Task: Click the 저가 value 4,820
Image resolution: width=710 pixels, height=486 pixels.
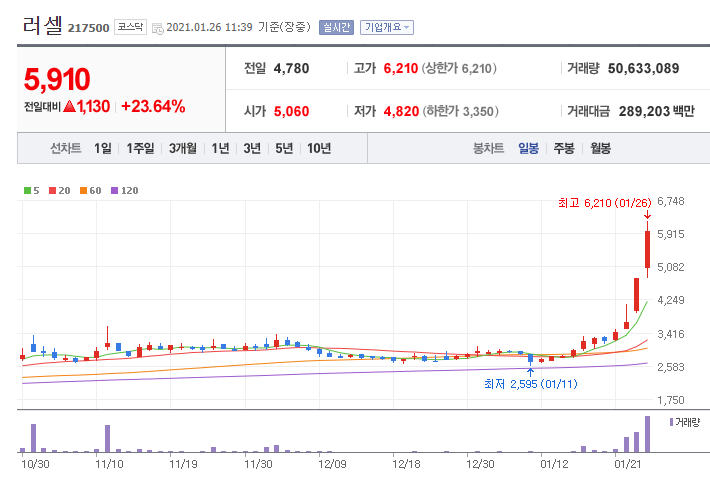Action: pyautogui.click(x=401, y=111)
